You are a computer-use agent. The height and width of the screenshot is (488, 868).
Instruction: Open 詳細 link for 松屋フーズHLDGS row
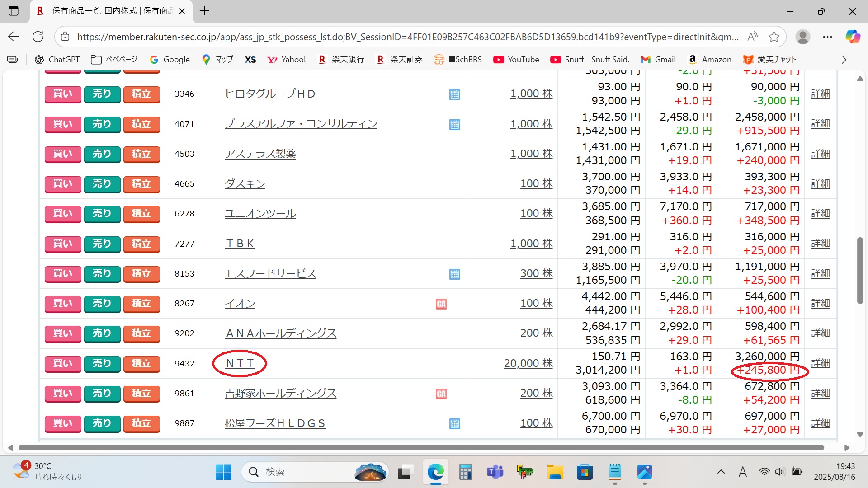(x=821, y=423)
